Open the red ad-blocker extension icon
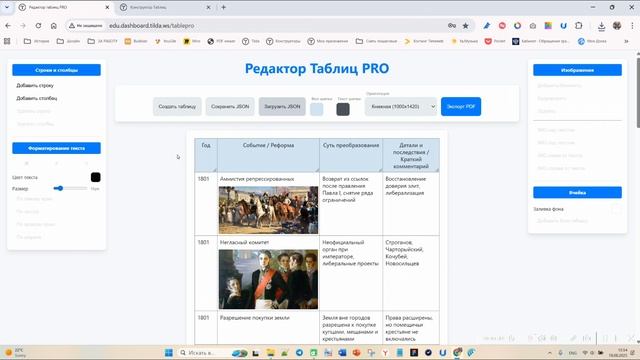Viewport: 640px width, 360px height. (502, 26)
